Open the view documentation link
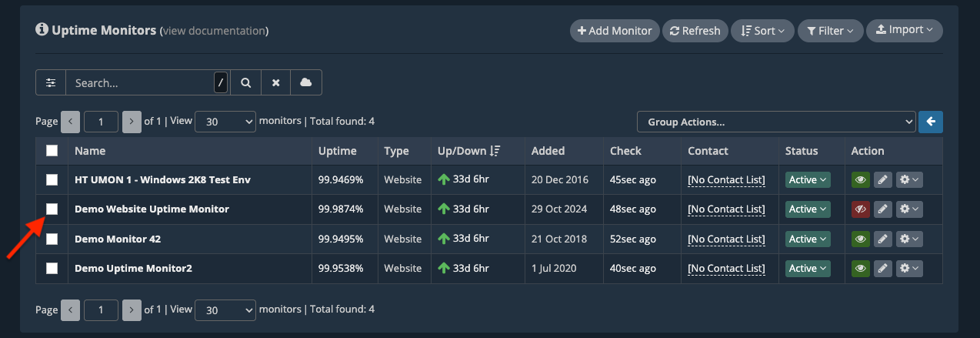 tap(214, 31)
